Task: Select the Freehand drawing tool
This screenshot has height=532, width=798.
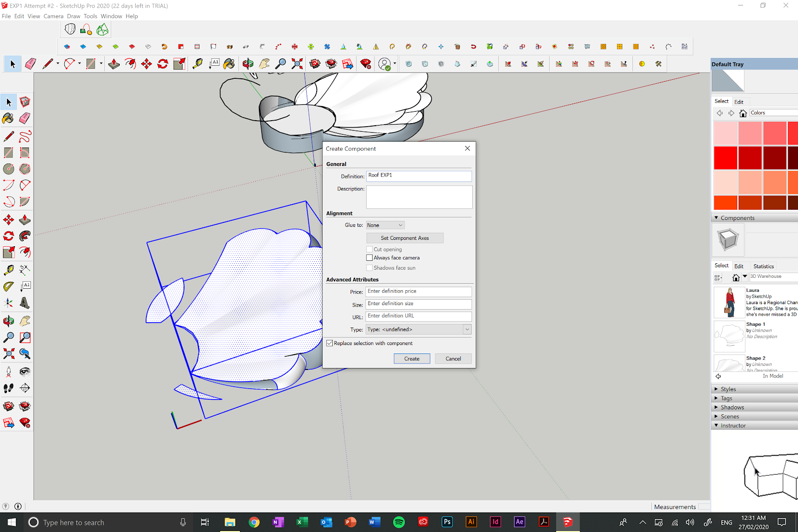Action: [25, 136]
